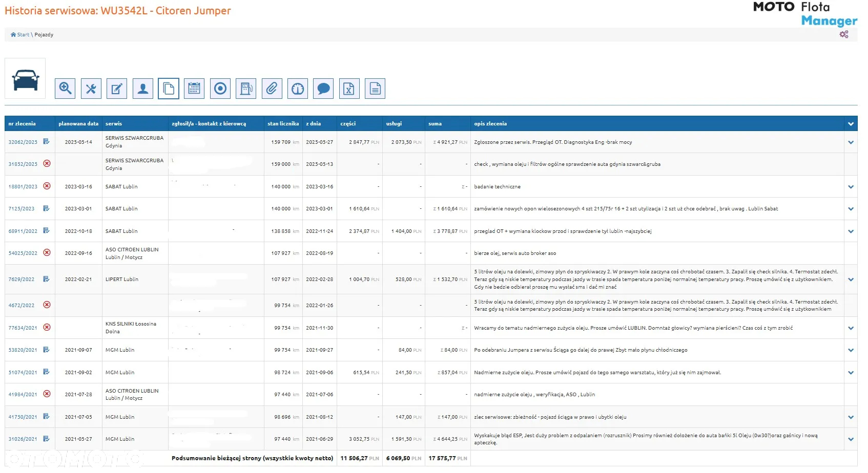The image size is (868, 473).
Task: Click edit icon beside order 41750/2021
Action: pos(46,417)
